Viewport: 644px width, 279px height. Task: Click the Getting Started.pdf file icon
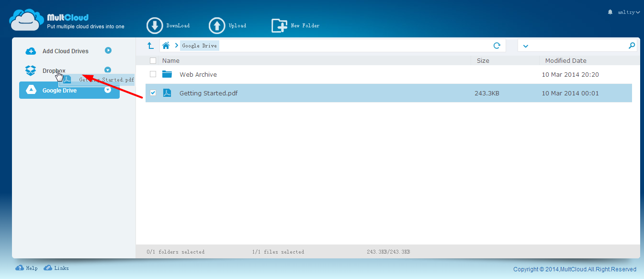pyautogui.click(x=167, y=93)
